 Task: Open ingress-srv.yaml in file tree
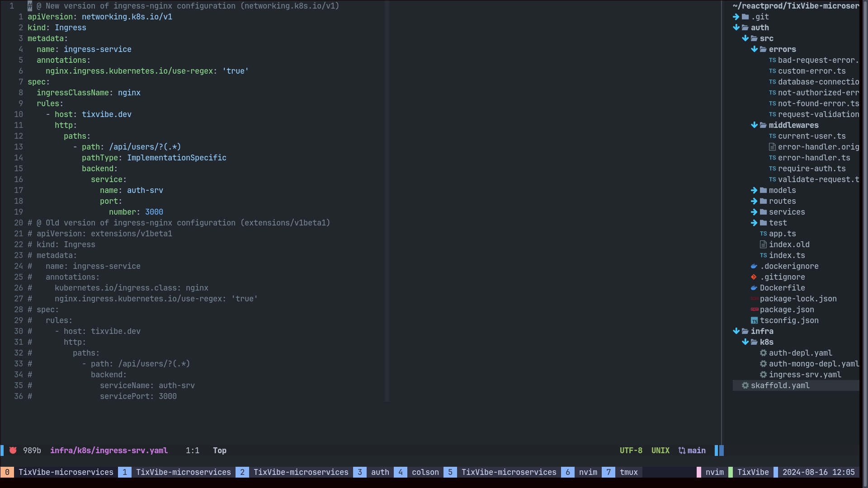(805, 375)
